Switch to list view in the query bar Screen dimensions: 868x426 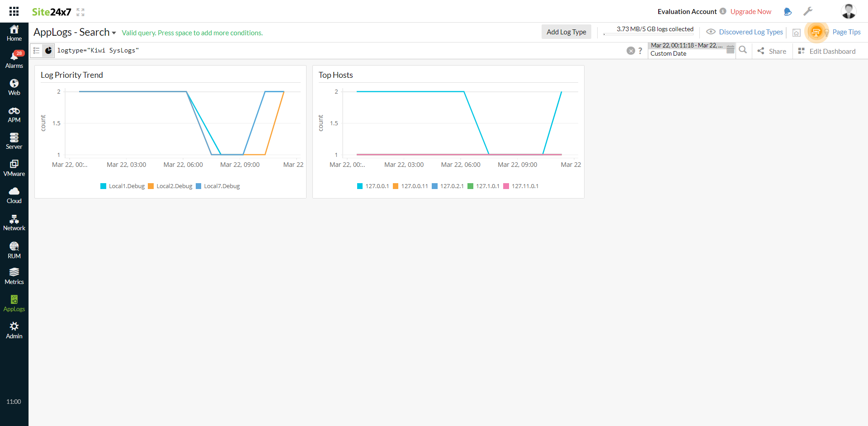[x=36, y=50]
